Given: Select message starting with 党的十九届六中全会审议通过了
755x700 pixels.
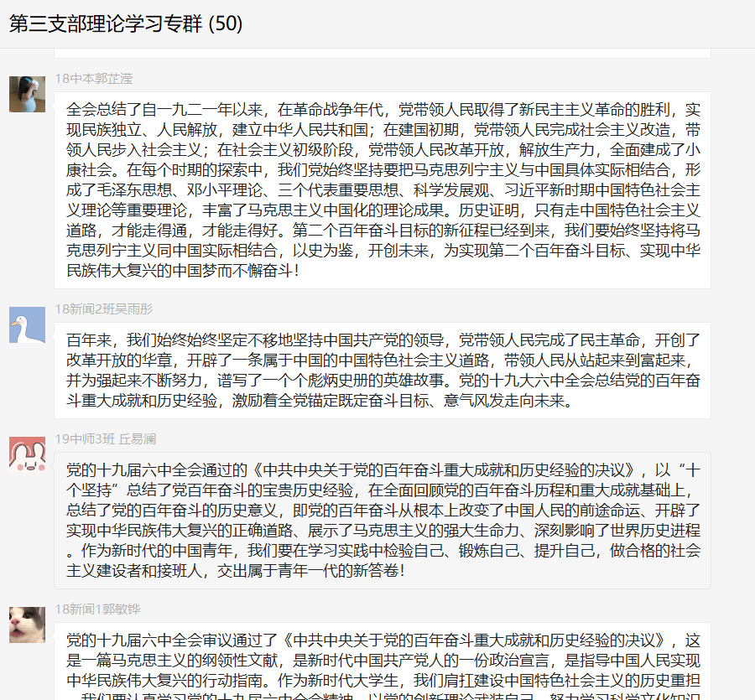Looking at the screenshot, I should (x=383, y=661).
